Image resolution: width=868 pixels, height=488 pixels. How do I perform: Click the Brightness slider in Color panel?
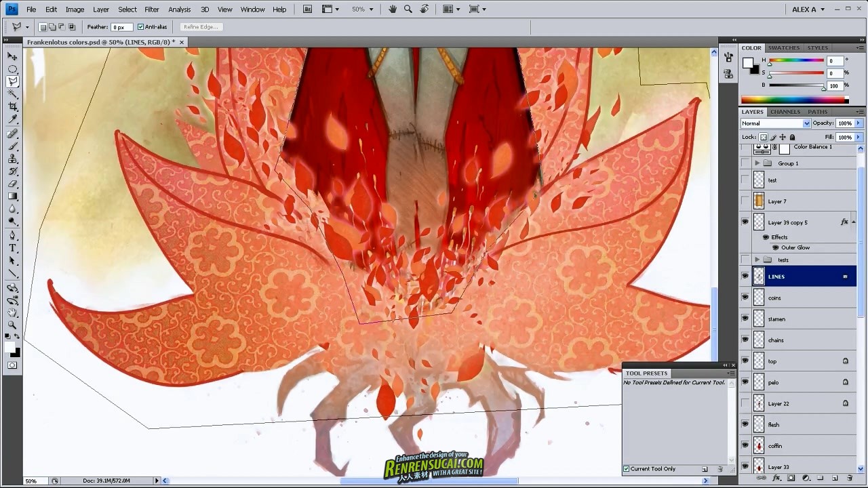[797, 86]
